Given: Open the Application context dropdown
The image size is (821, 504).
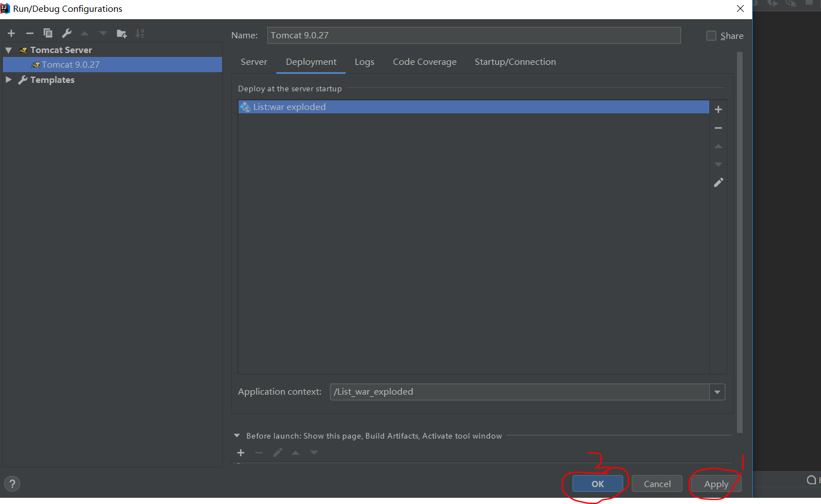Looking at the screenshot, I should [x=717, y=392].
